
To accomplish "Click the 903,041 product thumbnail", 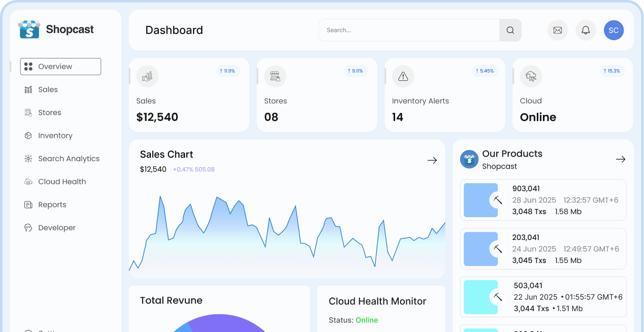I will (481, 200).
